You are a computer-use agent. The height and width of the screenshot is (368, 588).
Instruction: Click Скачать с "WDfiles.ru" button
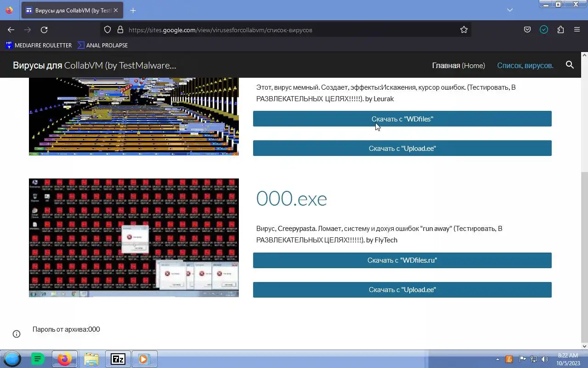point(402,260)
